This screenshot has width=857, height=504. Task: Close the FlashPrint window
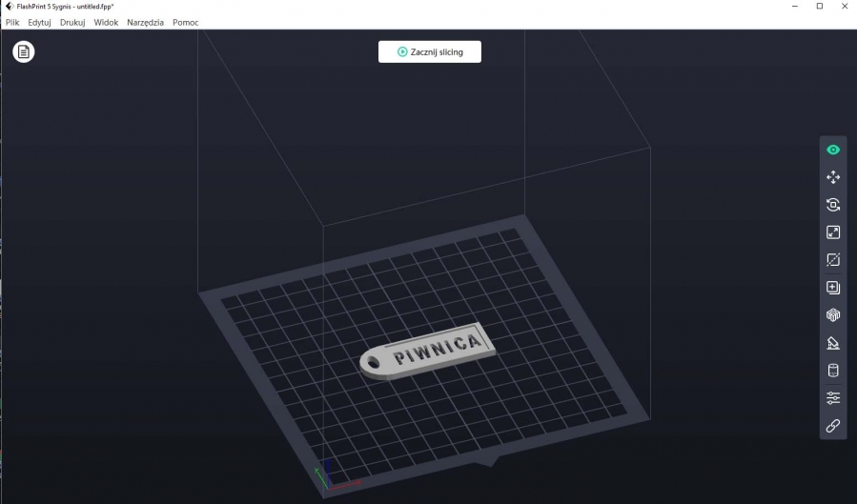click(x=845, y=6)
